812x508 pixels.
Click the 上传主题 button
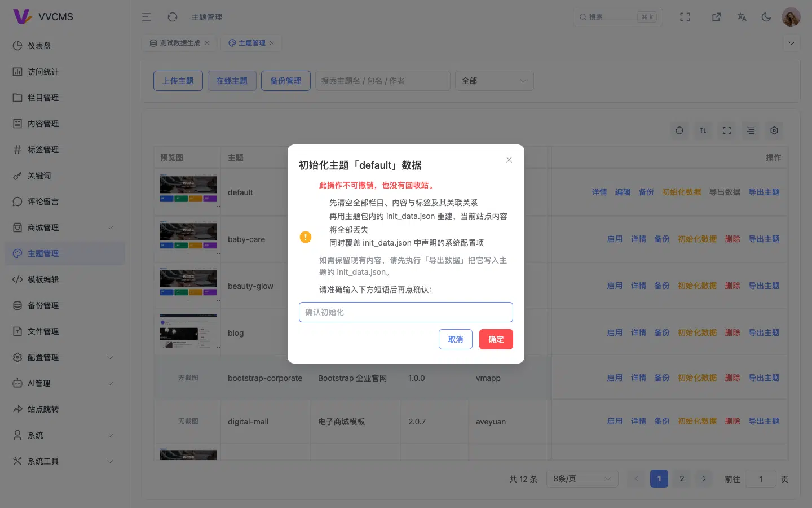178,81
